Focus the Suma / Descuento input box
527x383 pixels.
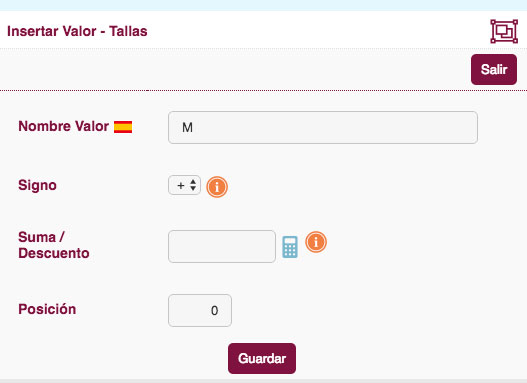point(222,246)
